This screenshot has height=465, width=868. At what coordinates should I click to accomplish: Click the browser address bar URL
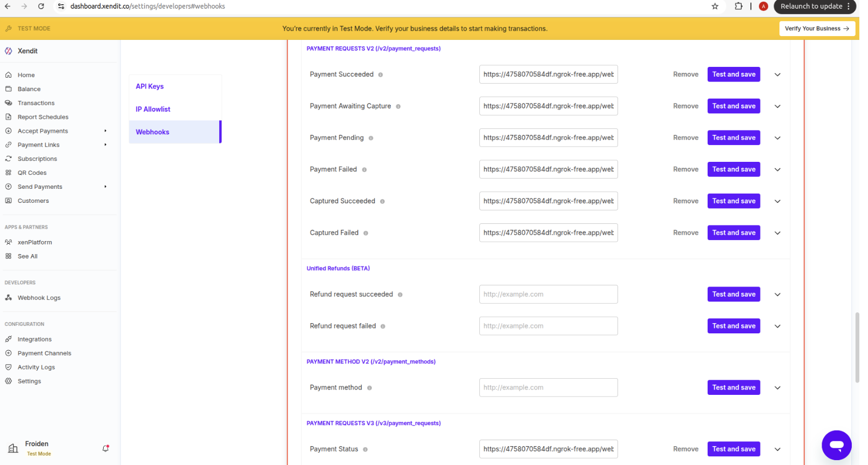tap(147, 6)
